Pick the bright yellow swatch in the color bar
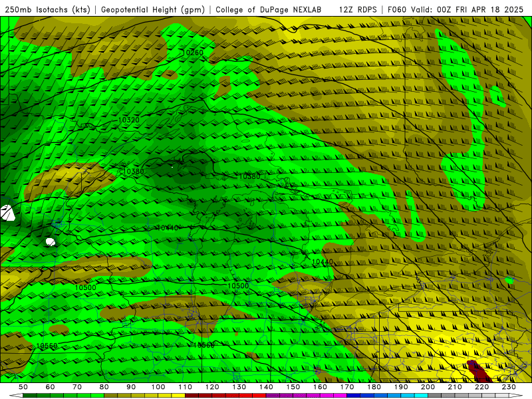This screenshot has height=399, width=532. (x=178, y=396)
